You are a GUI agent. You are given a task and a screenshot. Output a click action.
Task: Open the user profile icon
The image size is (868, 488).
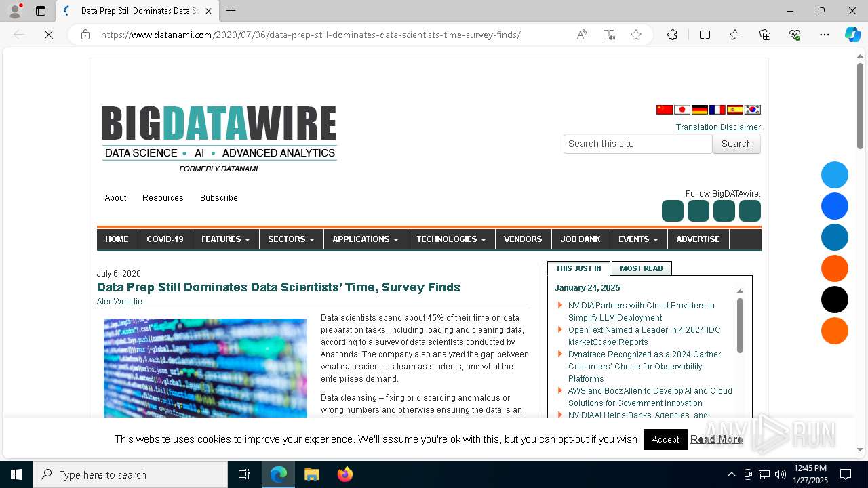(15, 11)
